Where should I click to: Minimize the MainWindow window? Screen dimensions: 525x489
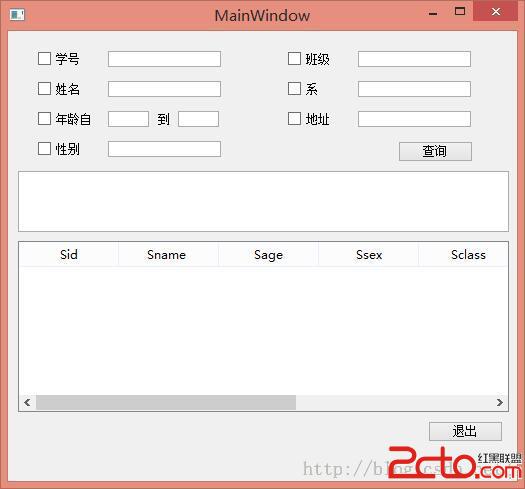tap(433, 13)
